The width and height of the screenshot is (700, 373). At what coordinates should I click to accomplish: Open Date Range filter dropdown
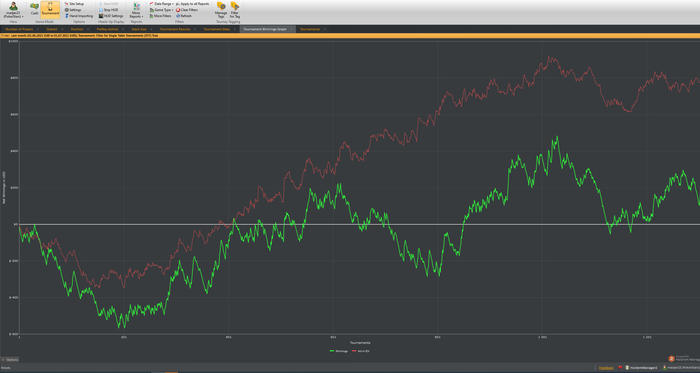coord(162,4)
